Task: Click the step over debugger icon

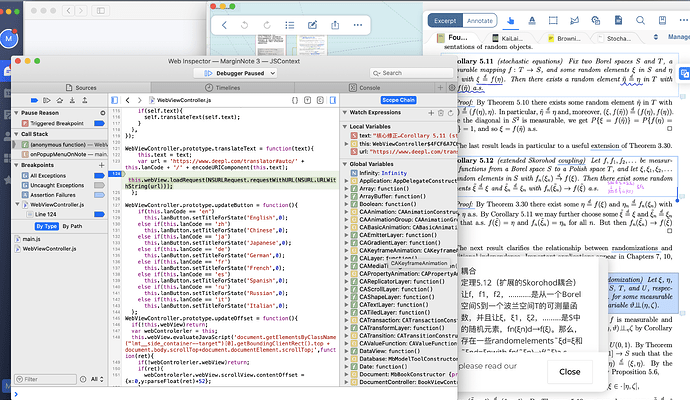Action: (59, 100)
